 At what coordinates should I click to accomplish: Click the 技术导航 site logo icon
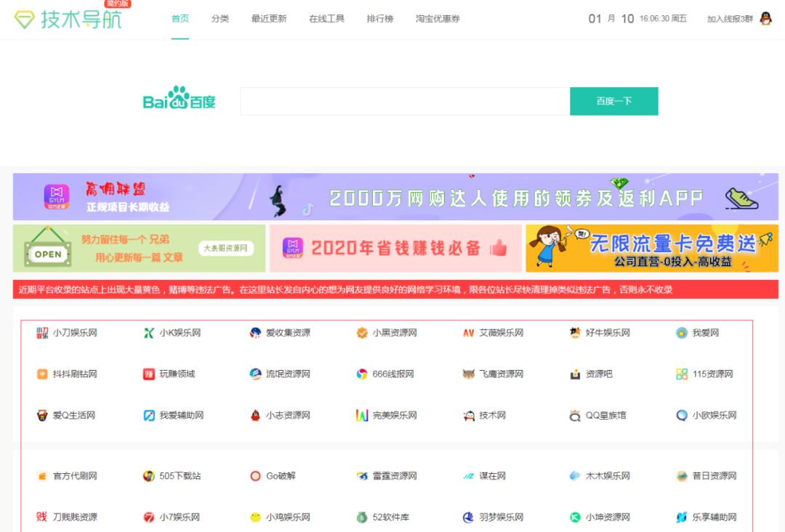click(25, 18)
